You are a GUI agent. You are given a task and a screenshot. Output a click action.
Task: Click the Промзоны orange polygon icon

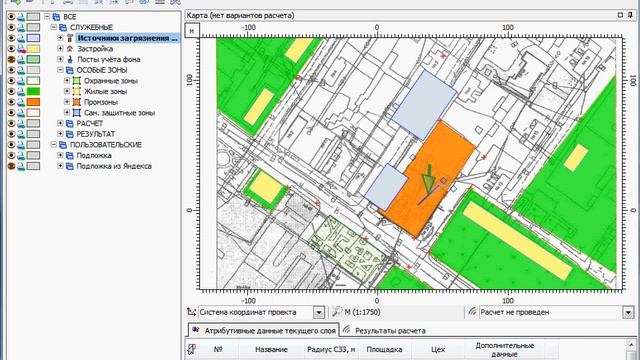[76, 102]
